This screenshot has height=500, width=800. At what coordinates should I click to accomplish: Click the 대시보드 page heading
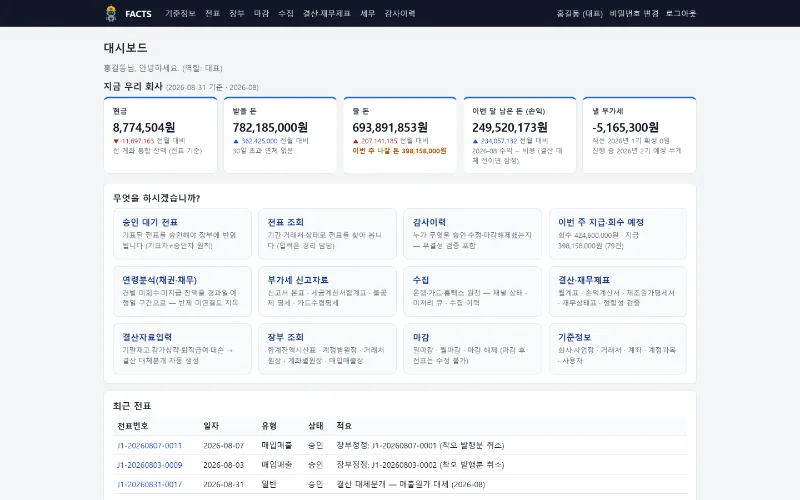tap(126, 48)
